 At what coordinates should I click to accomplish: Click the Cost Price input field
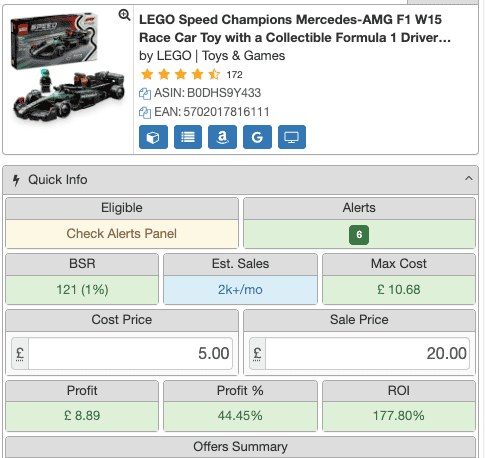click(x=130, y=353)
